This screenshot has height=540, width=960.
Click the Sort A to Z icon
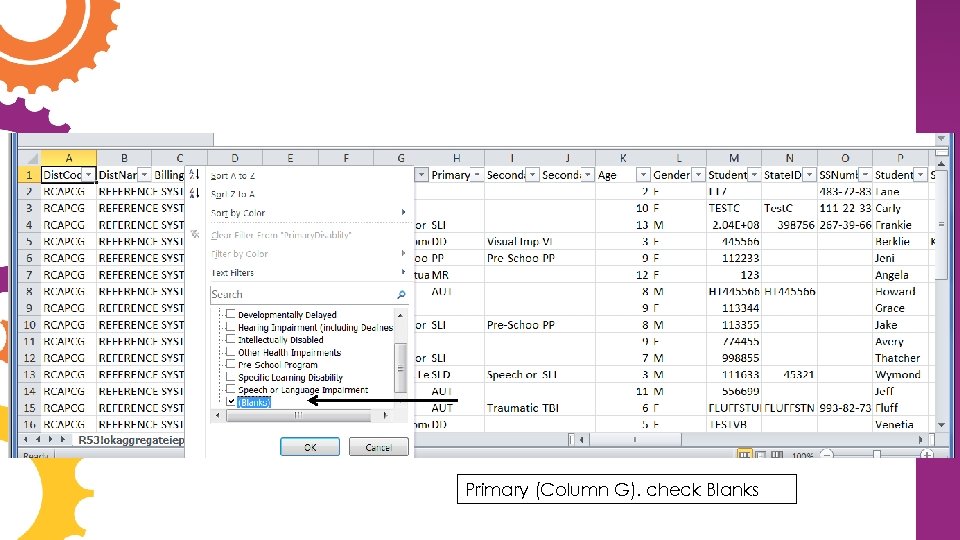(195, 175)
